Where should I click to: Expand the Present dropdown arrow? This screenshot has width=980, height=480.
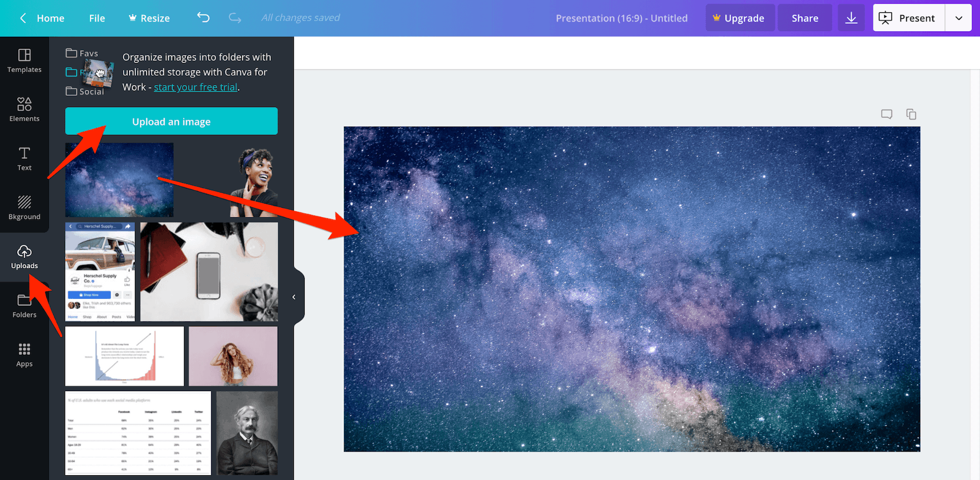pyautogui.click(x=959, y=18)
